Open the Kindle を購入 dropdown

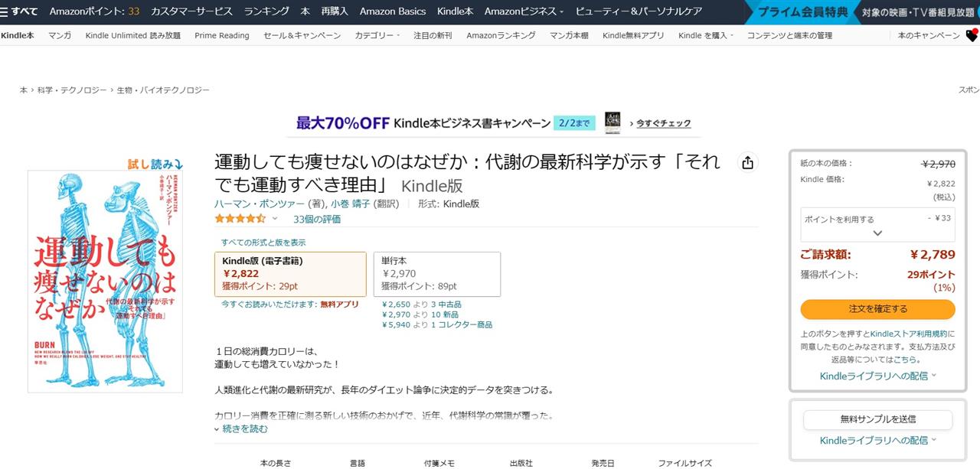pos(705,36)
